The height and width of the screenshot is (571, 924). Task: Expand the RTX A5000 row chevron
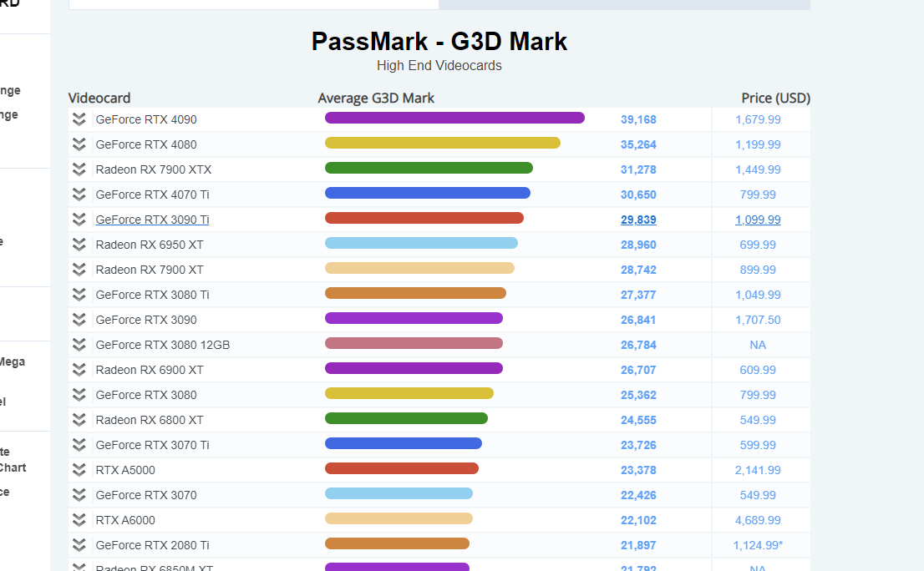(79, 470)
